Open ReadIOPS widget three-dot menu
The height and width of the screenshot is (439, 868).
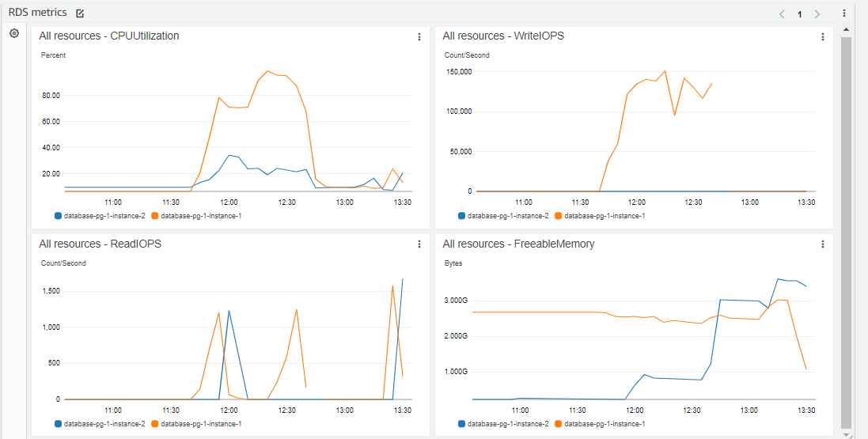tap(419, 244)
